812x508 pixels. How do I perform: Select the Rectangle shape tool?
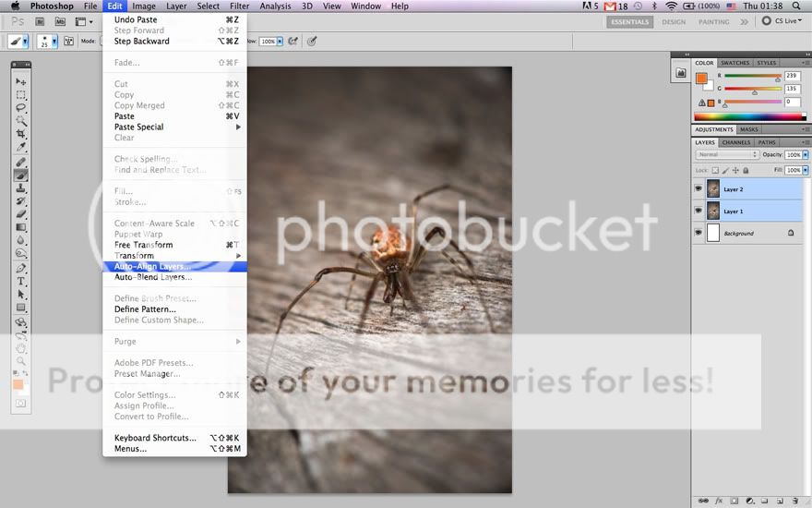pyautogui.click(x=20, y=308)
